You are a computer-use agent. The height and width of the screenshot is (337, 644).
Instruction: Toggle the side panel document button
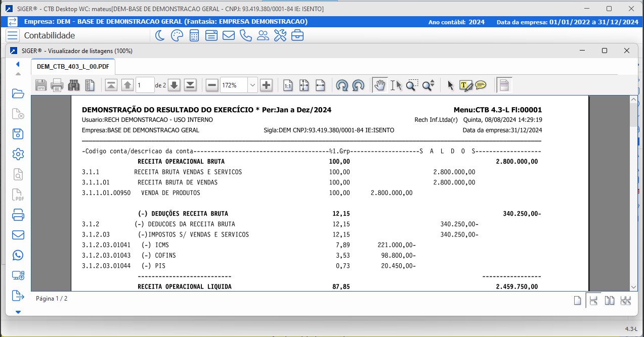tap(504, 85)
